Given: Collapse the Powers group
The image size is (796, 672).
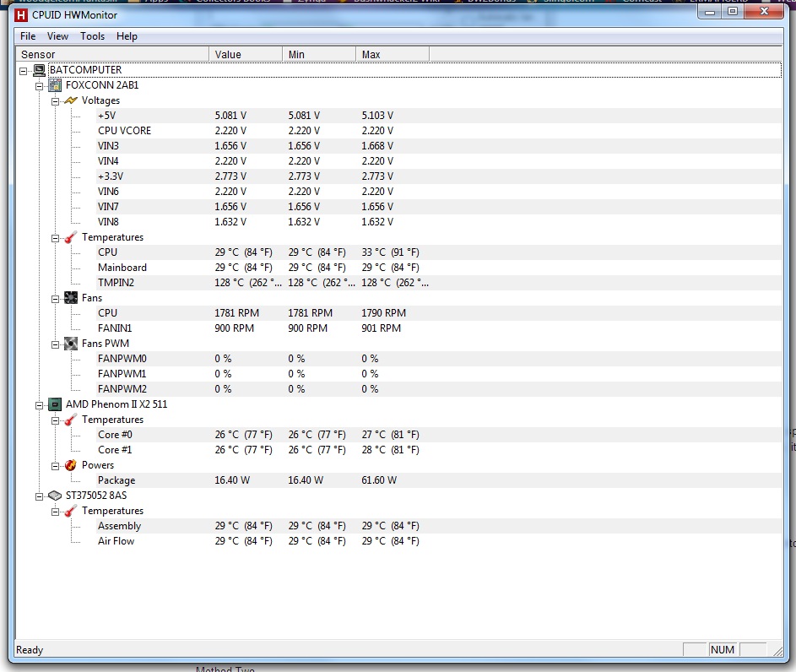Looking at the screenshot, I should click(56, 466).
